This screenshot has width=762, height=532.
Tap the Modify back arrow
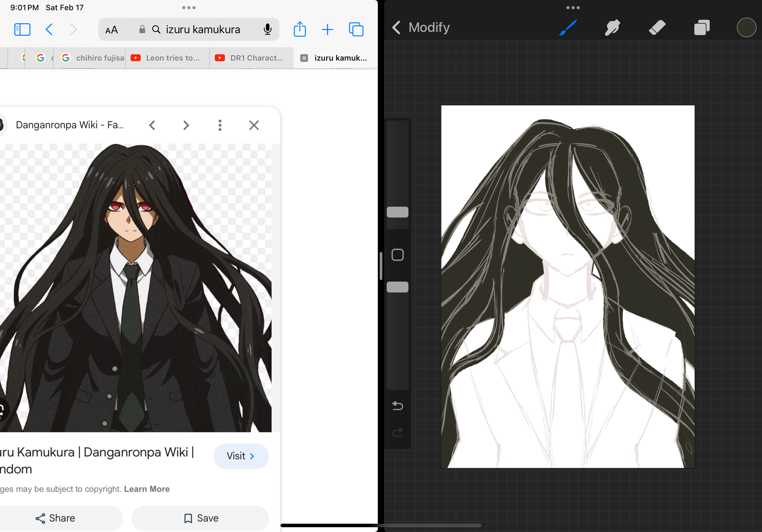[396, 27]
